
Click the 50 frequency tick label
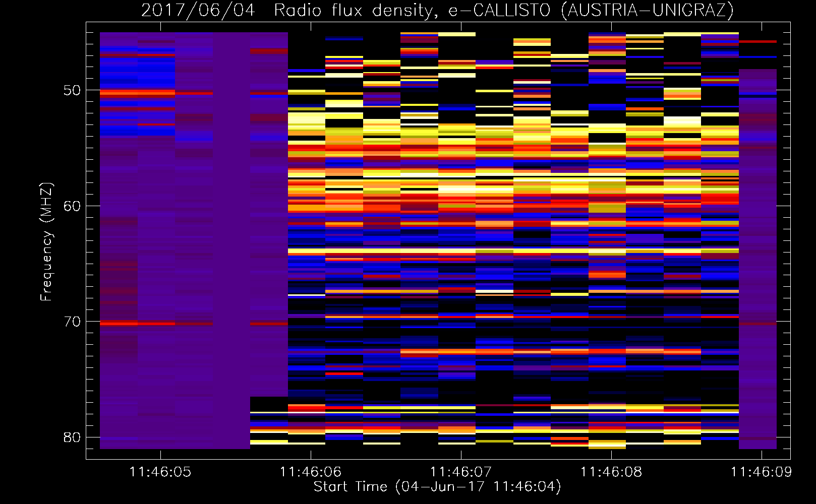click(x=72, y=90)
